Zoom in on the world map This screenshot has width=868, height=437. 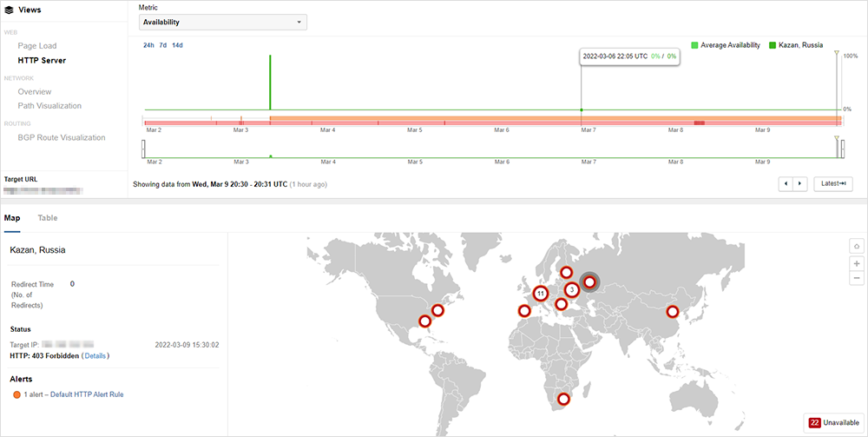pyautogui.click(x=858, y=263)
